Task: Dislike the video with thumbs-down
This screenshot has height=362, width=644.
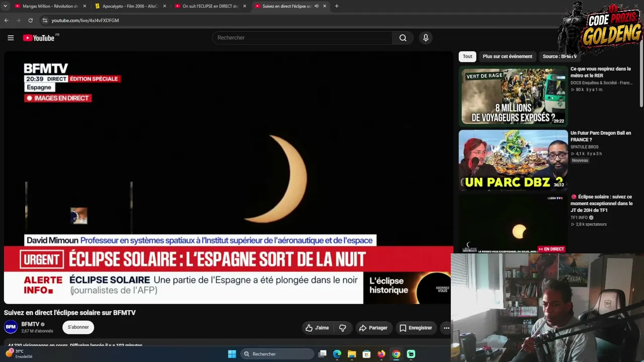Action: click(x=343, y=328)
